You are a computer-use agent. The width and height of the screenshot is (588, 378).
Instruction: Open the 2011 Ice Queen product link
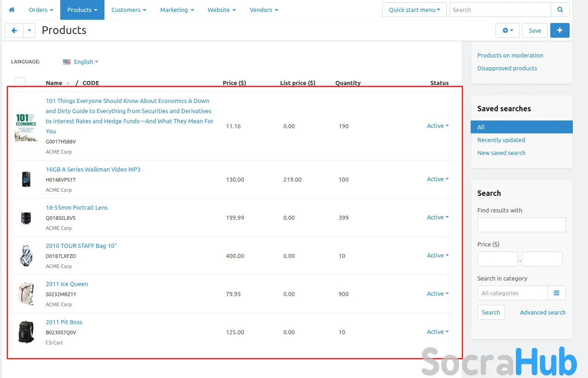click(x=67, y=284)
